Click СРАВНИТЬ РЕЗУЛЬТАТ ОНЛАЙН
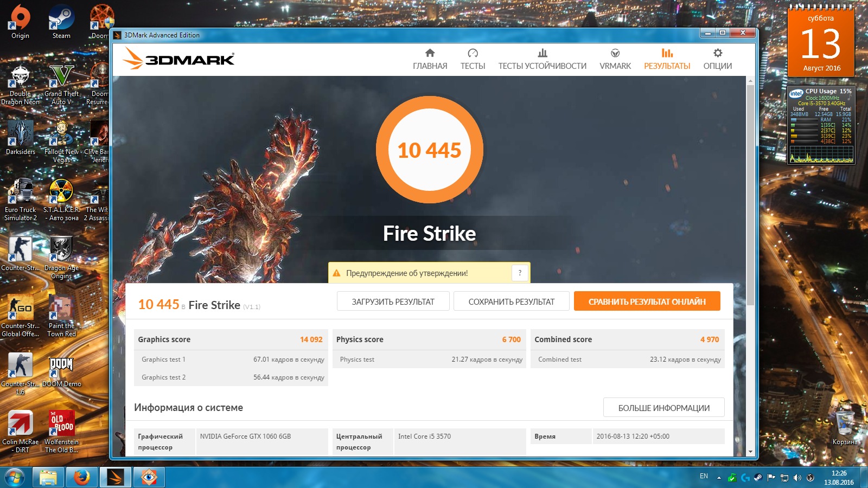 [x=647, y=301]
